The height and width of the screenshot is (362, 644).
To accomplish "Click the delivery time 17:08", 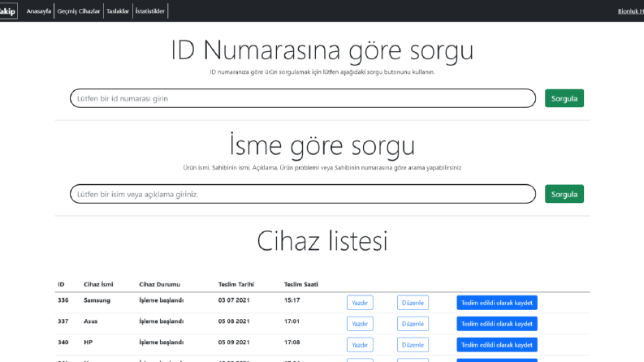I will [292, 343].
